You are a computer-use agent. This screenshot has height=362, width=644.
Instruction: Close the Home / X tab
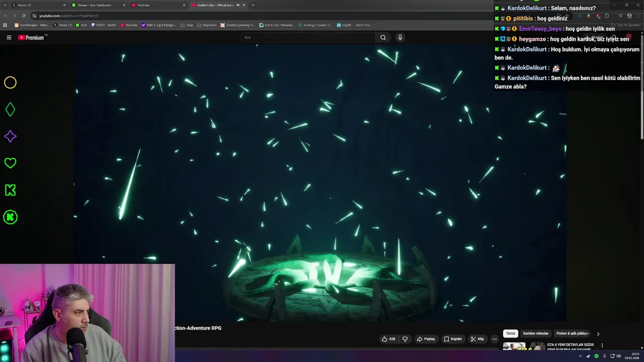coord(64,5)
